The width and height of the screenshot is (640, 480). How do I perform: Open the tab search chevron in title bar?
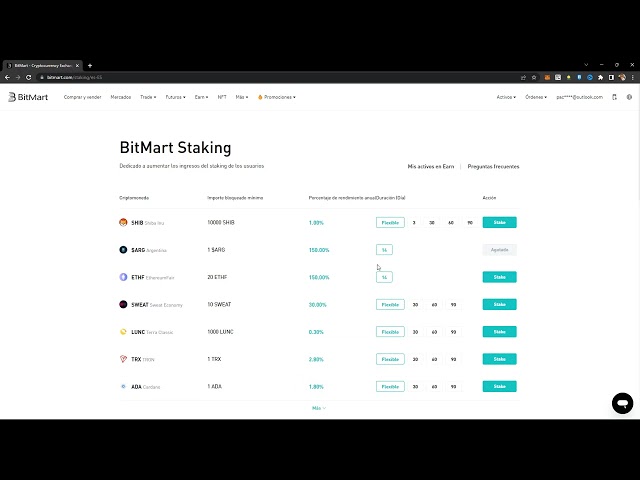pos(586,65)
